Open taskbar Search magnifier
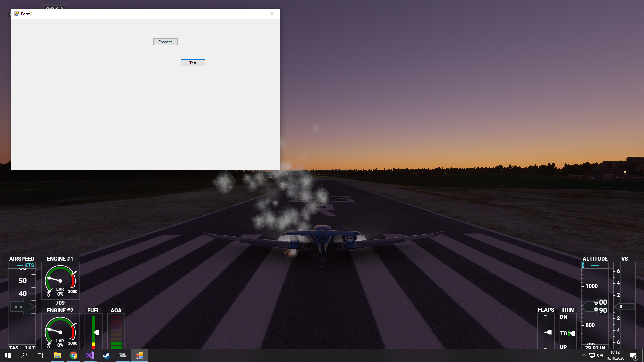 pyautogui.click(x=24, y=355)
